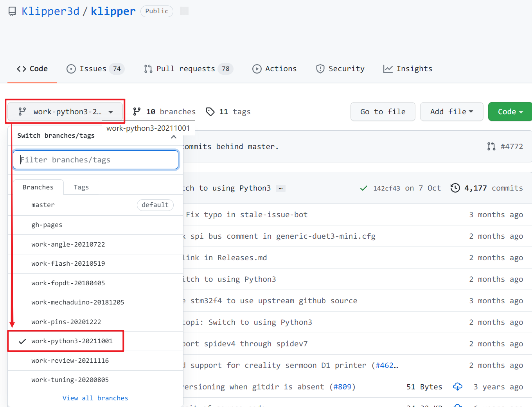This screenshot has width=532, height=407.
Task: Click the checkmark beside work-python3-20211001
Action: click(x=22, y=341)
